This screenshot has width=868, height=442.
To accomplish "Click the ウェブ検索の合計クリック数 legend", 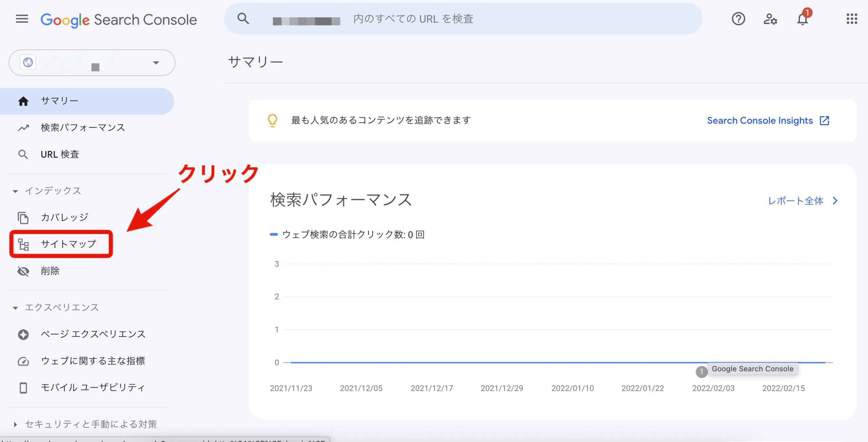I will tap(347, 234).
